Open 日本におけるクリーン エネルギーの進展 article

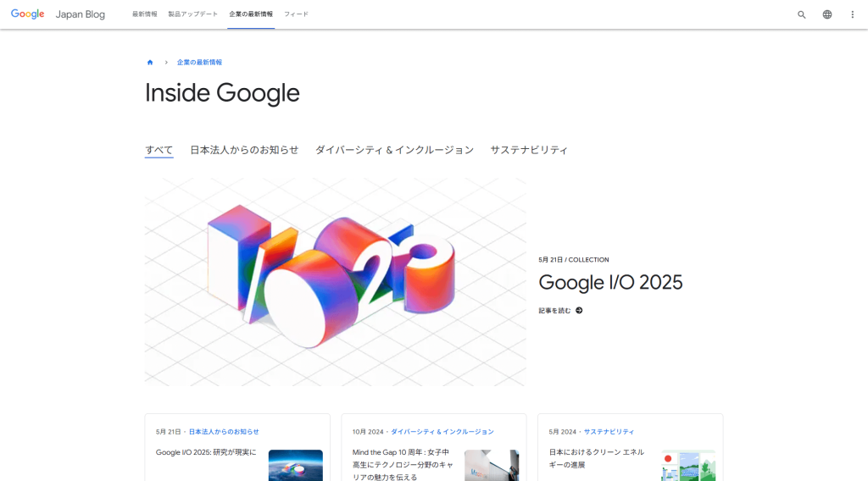(597, 458)
